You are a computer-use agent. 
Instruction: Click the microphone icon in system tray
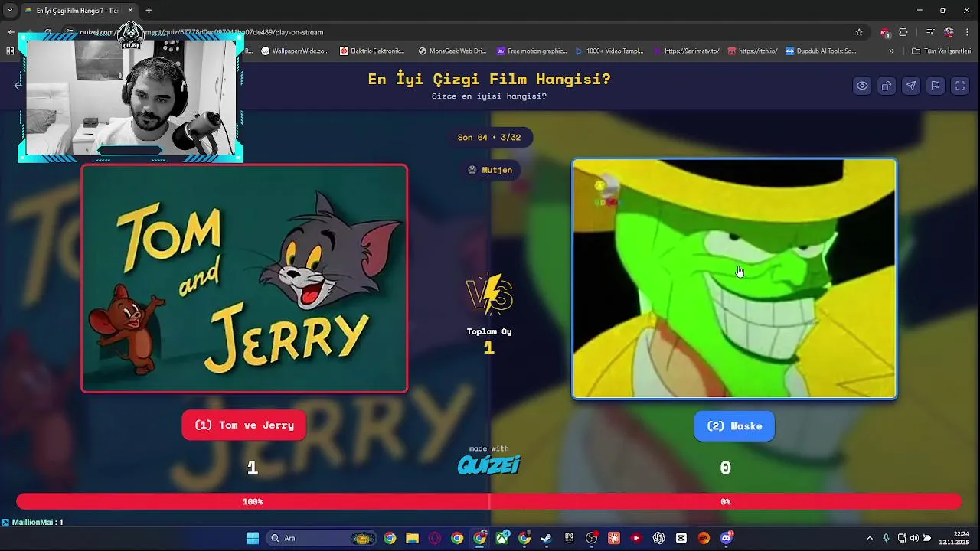click(x=887, y=538)
